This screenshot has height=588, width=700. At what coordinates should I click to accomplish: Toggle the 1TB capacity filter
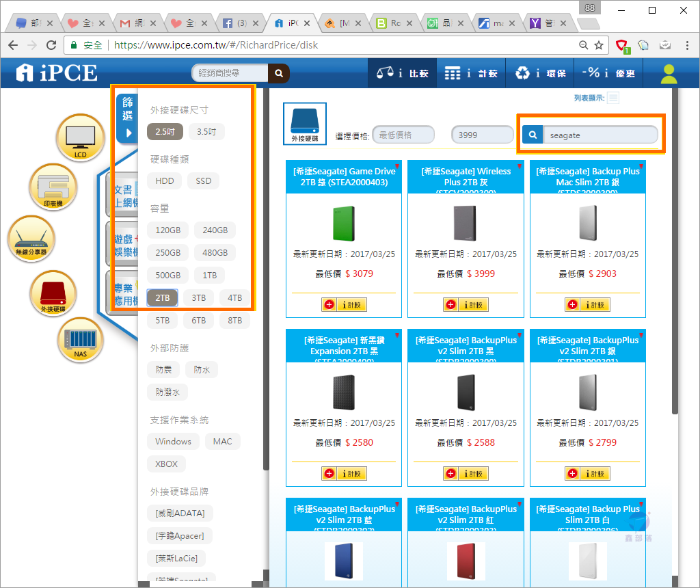click(x=210, y=276)
